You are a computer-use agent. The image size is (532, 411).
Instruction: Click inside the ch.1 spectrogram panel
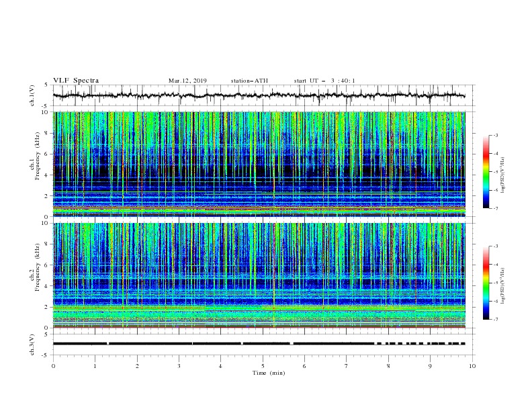point(259,164)
